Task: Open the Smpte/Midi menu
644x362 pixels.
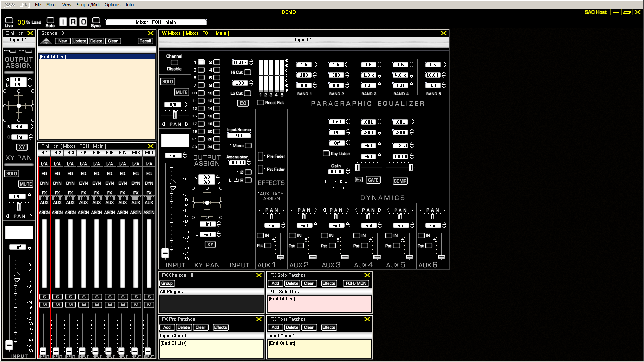Action: pos(88,5)
